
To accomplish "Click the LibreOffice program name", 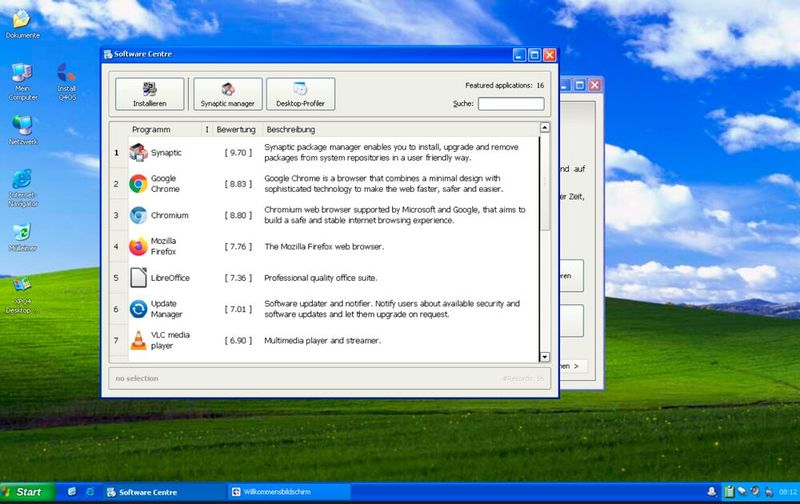I will coord(170,278).
